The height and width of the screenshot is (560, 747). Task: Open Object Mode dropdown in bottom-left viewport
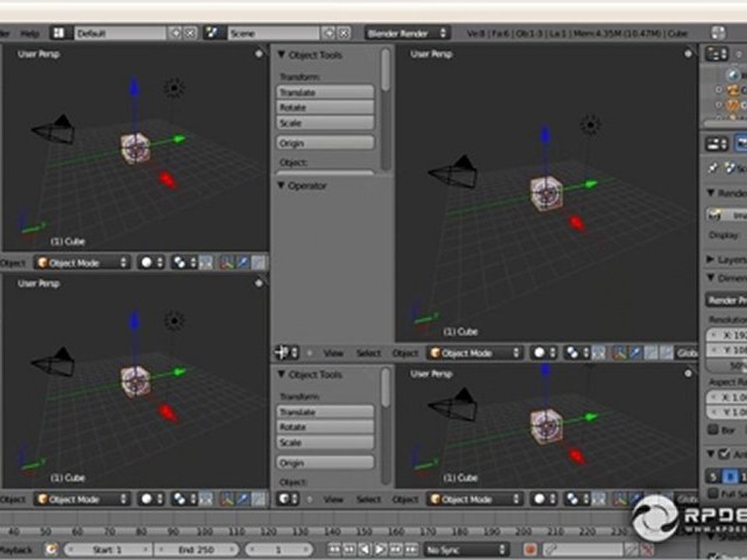82,499
